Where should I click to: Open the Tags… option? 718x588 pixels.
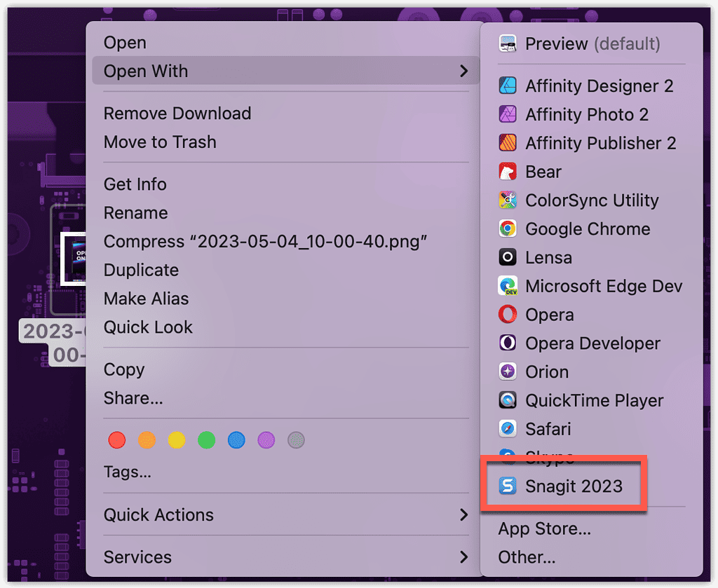click(286, 472)
